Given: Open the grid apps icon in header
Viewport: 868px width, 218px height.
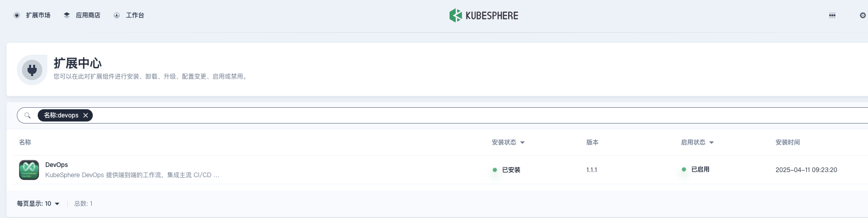Looking at the screenshot, I should pos(832,15).
